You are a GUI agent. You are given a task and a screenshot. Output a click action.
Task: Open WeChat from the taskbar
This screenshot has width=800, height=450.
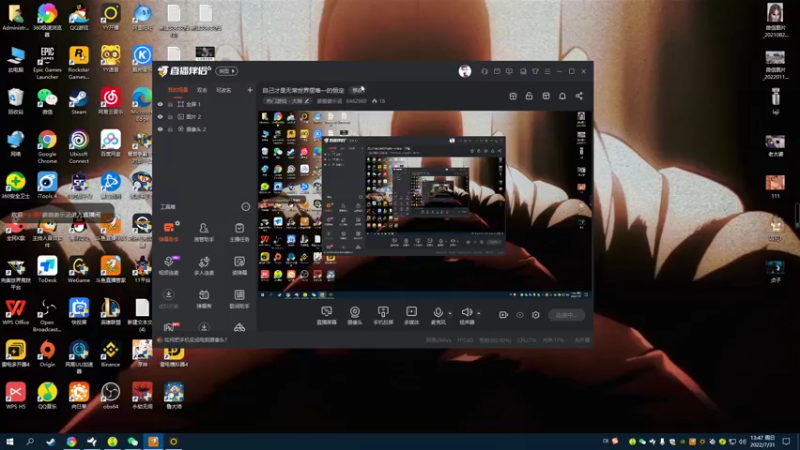[133, 441]
